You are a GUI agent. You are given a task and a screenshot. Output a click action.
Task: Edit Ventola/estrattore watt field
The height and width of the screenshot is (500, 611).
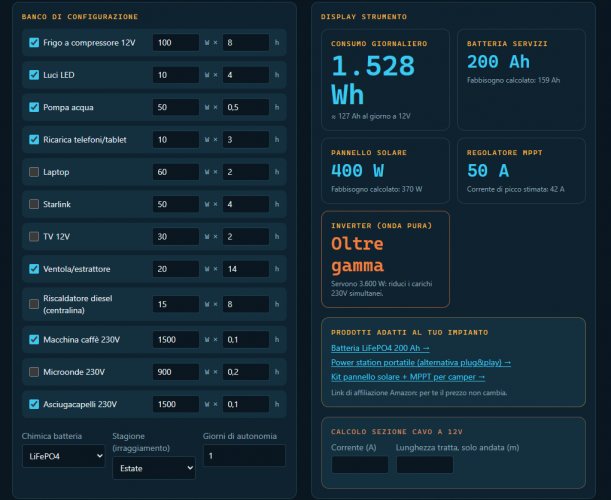[x=176, y=269]
